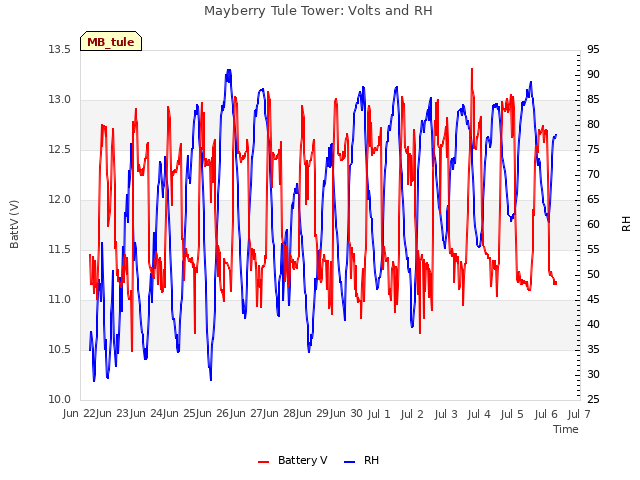Click the Jul 1 x-axis tick label
This screenshot has width=640, height=480.
pos(379,414)
